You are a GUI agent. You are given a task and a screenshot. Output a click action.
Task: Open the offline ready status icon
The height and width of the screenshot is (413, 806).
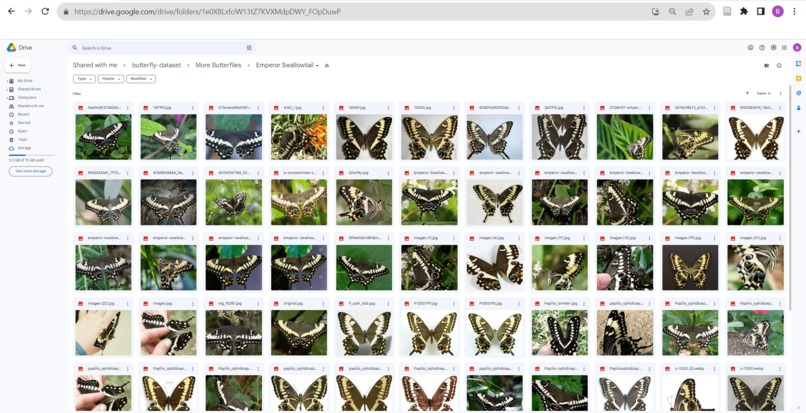click(x=750, y=47)
